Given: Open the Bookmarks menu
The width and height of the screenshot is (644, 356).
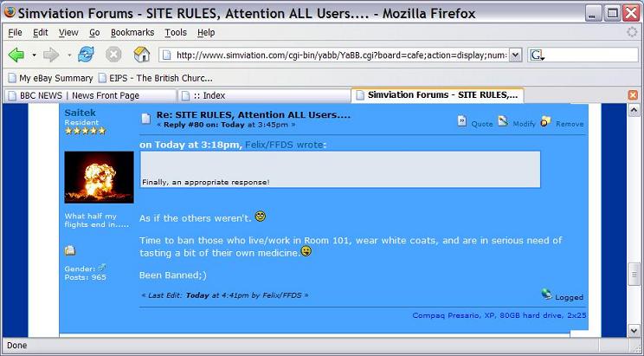Looking at the screenshot, I should 132,32.
